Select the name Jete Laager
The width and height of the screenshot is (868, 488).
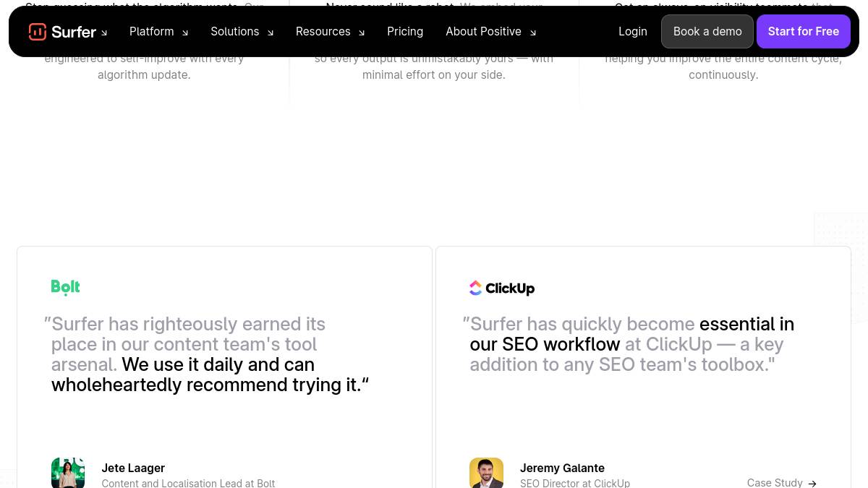(133, 468)
